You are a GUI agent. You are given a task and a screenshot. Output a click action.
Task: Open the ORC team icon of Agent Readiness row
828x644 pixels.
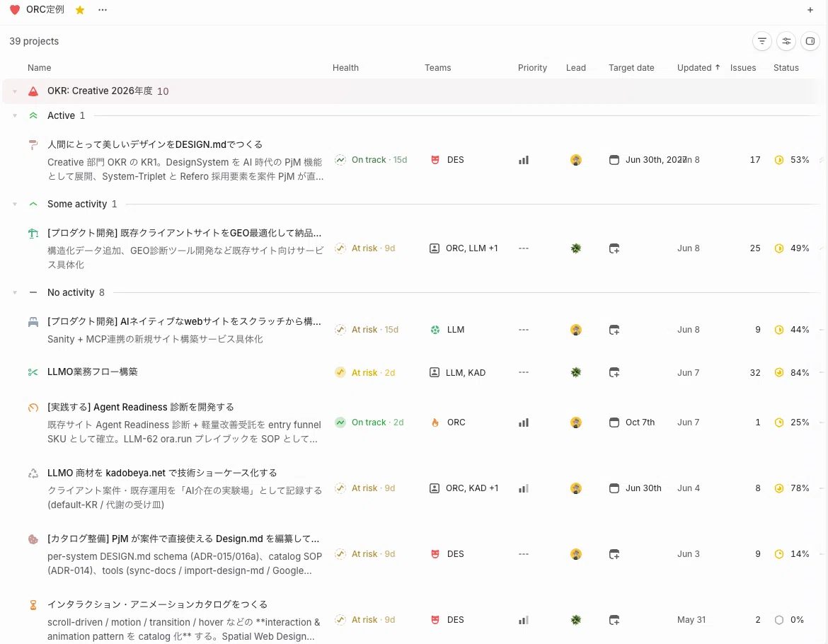tap(435, 422)
